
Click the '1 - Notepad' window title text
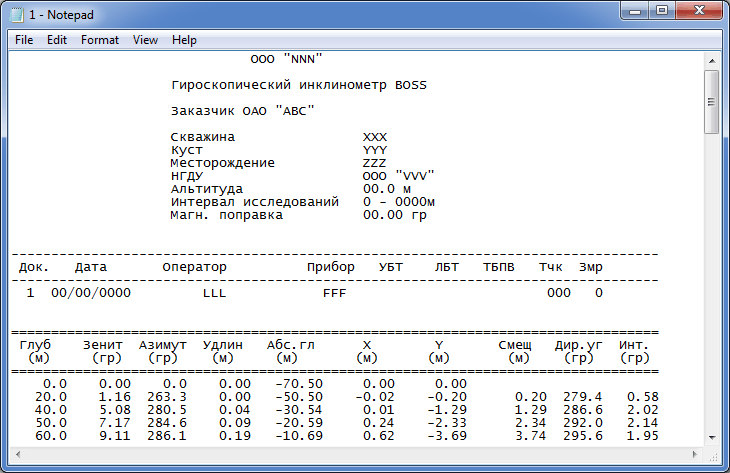58,14
